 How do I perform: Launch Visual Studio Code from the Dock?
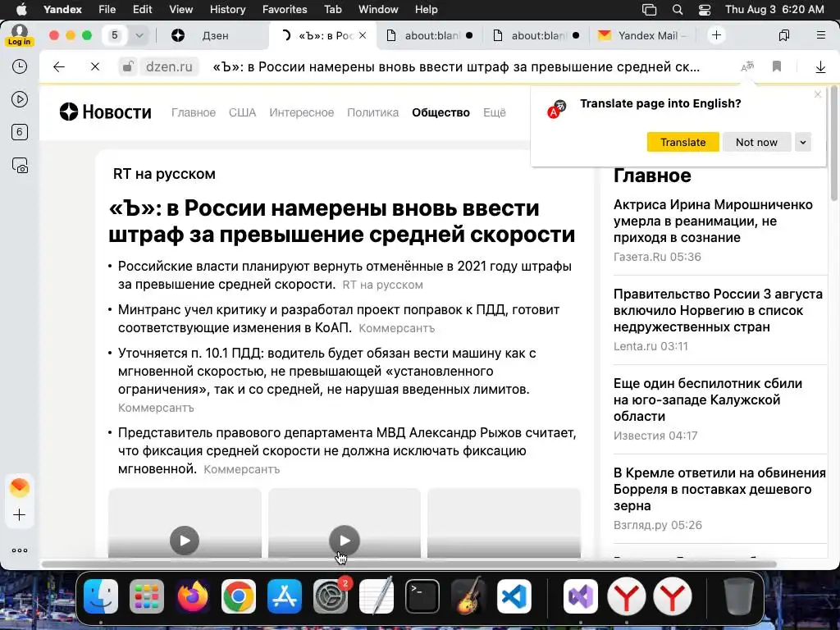pyautogui.click(x=514, y=596)
